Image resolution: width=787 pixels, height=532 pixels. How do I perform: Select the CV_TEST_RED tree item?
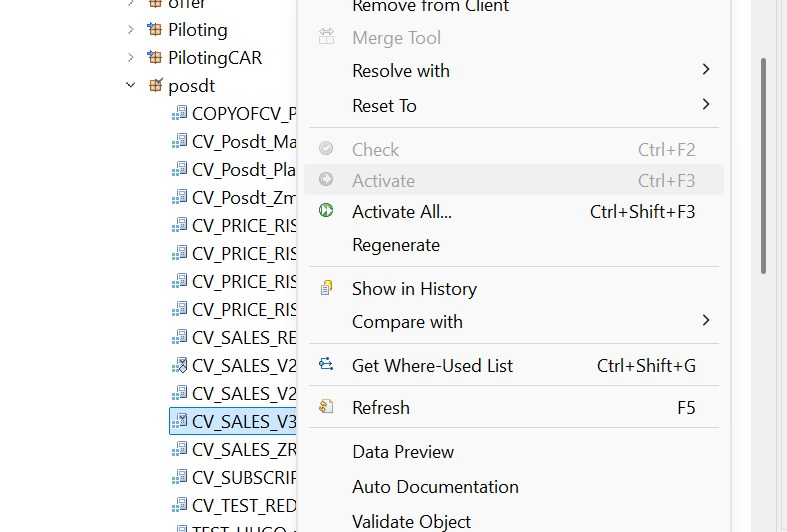pos(244,505)
